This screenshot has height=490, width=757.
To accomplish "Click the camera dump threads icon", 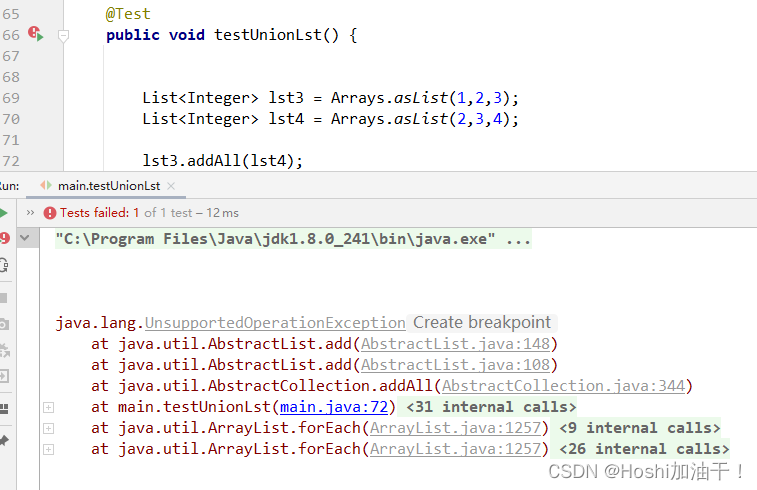I will [4, 324].
